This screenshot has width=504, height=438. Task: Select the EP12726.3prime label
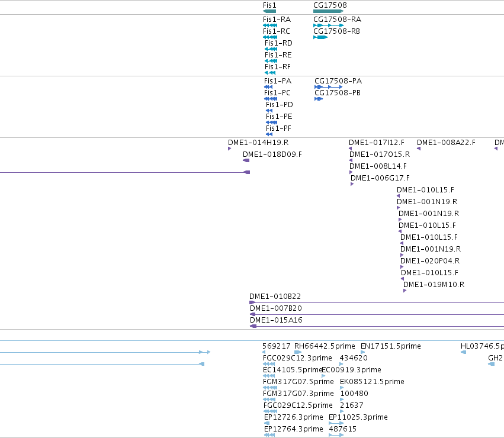(x=294, y=418)
